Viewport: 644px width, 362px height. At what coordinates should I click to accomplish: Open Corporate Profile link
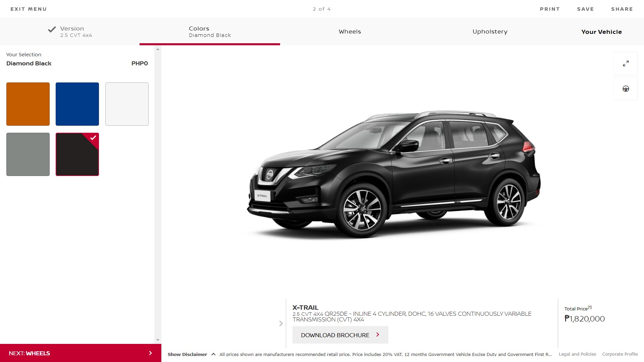coord(620,354)
